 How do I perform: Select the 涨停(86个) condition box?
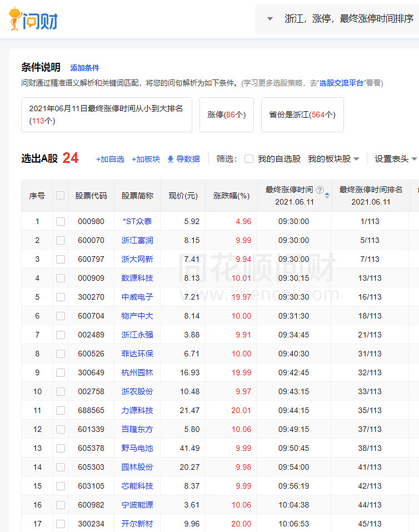226,115
